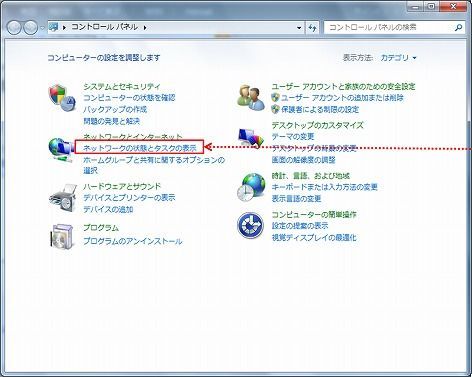Screen dimensions: 472x377
Task: Open ネットワークの状態とタスクの表示 link
Action: [140, 147]
